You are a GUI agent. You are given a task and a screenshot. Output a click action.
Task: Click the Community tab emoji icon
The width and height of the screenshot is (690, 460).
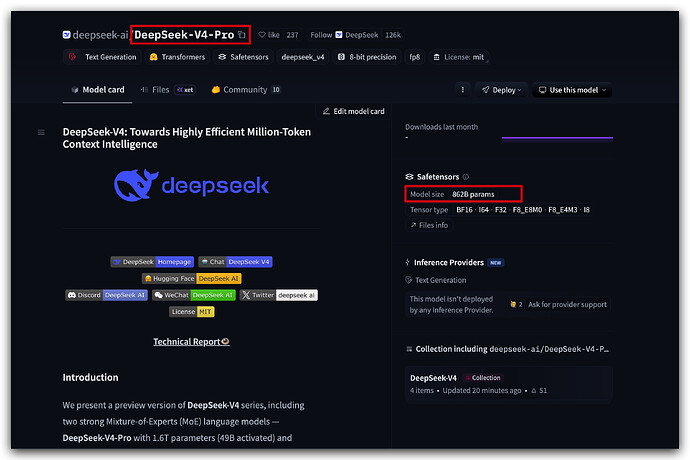[x=216, y=90]
